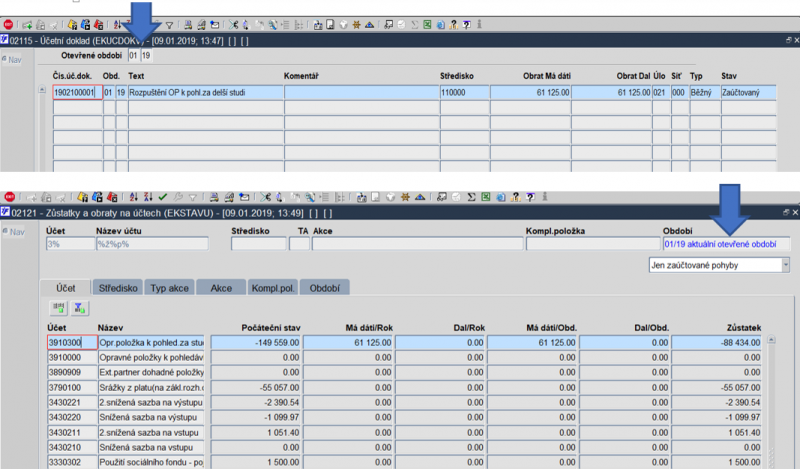The image size is (800, 469).
Task: Click the green checkmark icon in Zůstatky toolbar
Action: [163, 197]
